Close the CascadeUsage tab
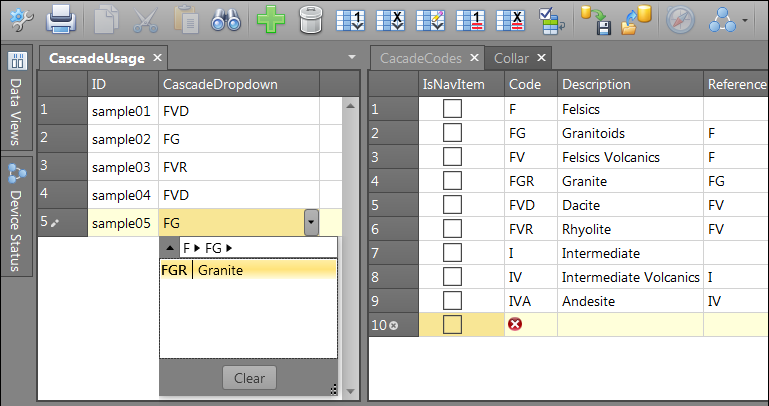769x406 pixels. [157, 58]
